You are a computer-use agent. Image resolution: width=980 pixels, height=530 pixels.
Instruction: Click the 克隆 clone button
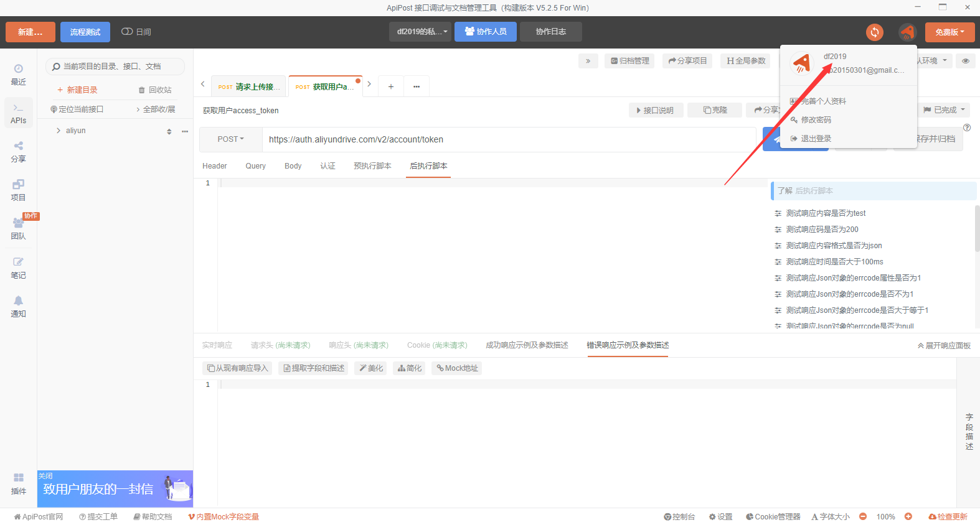point(715,110)
